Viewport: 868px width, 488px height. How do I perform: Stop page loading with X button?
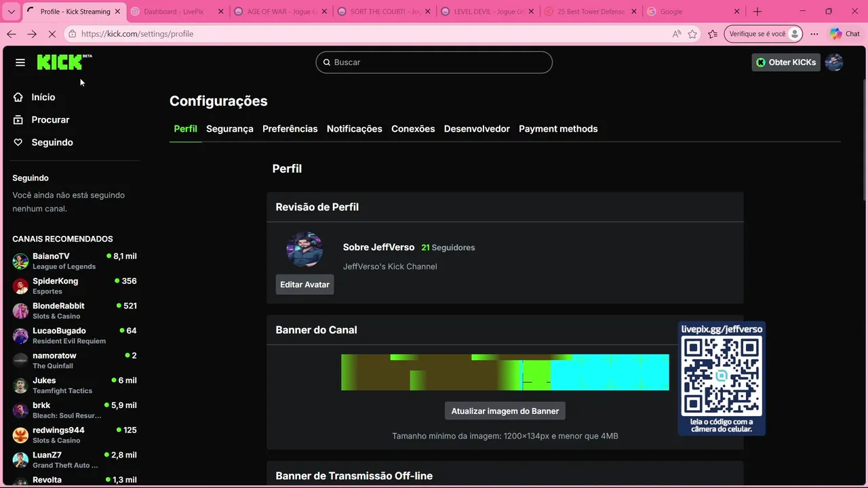click(52, 34)
